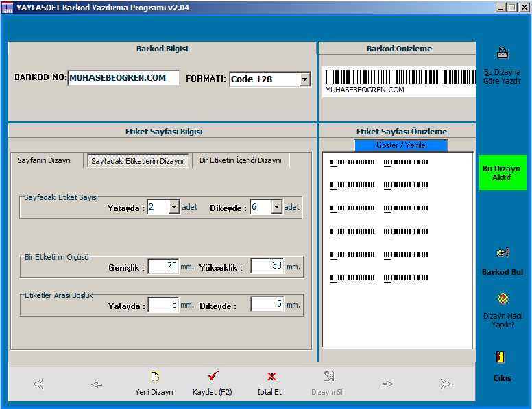532x409 pixels.
Task: Click the MUHASEBEOGREN.COM text under the barcode
Action: pyautogui.click(x=365, y=90)
